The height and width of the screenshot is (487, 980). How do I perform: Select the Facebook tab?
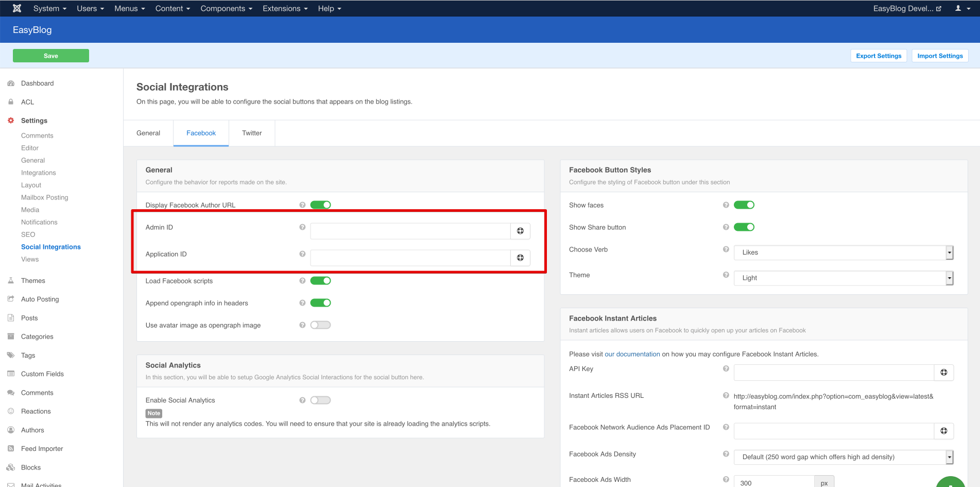coord(201,133)
